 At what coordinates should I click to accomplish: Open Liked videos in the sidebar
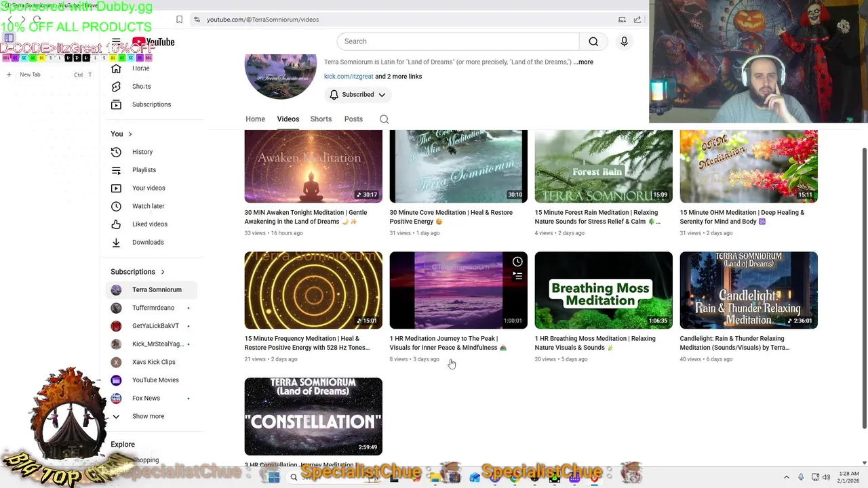coord(149,224)
